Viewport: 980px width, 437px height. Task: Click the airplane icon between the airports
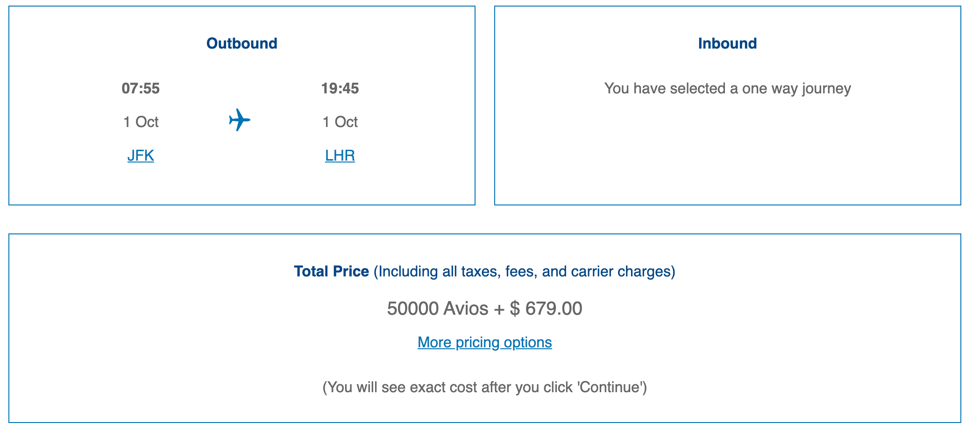tap(240, 120)
